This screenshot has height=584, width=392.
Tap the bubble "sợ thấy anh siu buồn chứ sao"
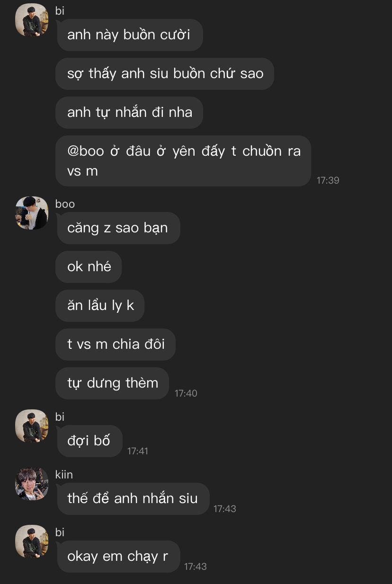165,74
